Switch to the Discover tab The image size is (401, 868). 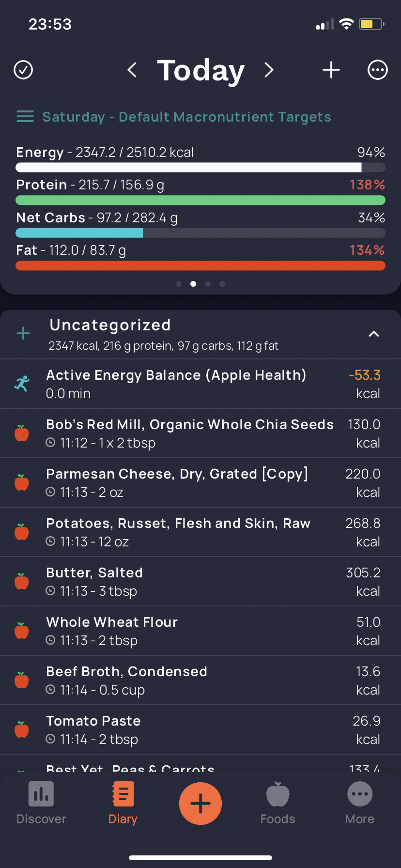coord(41,803)
